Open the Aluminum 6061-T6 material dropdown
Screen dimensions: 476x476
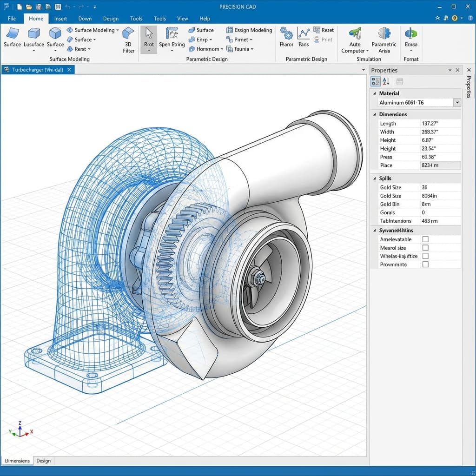coord(457,102)
